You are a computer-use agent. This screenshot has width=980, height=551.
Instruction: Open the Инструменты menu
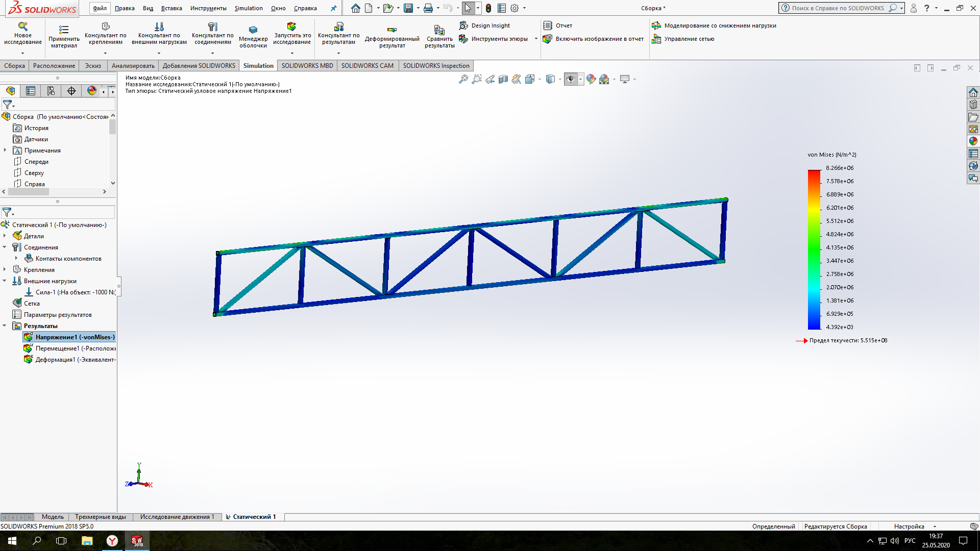coord(208,8)
